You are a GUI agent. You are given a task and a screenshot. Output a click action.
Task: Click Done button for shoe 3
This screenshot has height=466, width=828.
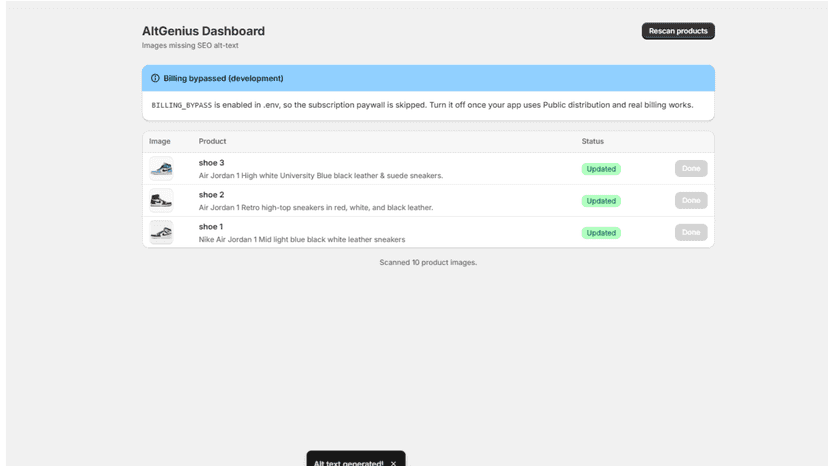pyautogui.click(x=691, y=169)
